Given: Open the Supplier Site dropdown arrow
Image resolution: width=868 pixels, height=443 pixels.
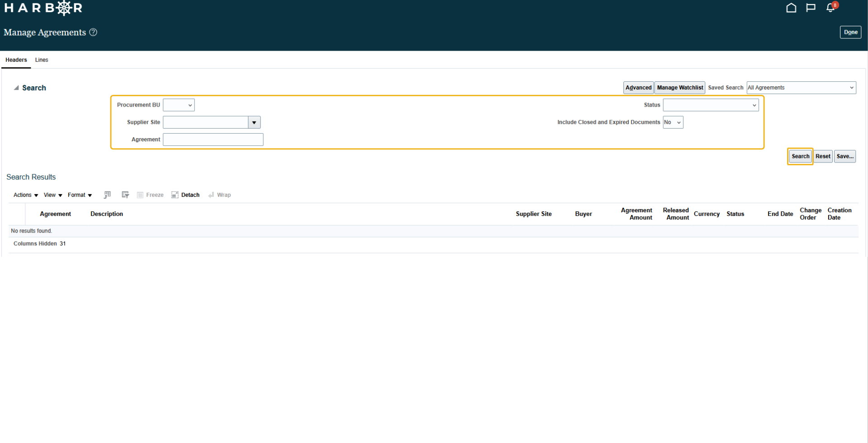Looking at the screenshot, I should (x=254, y=122).
